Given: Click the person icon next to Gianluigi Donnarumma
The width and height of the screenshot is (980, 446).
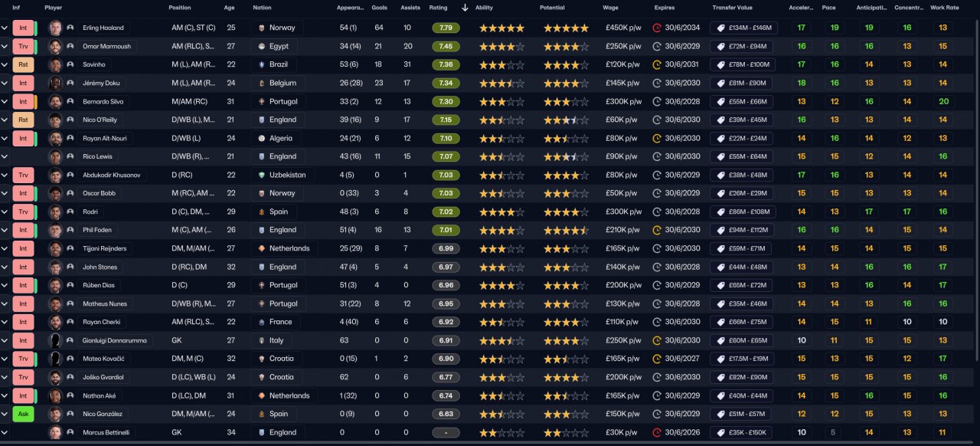Looking at the screenshot, I should pyautogui.click(x=70, y=340).
